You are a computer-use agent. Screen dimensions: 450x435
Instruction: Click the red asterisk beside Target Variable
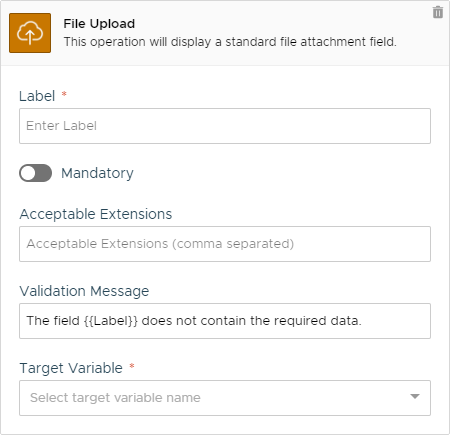[132, 366]
